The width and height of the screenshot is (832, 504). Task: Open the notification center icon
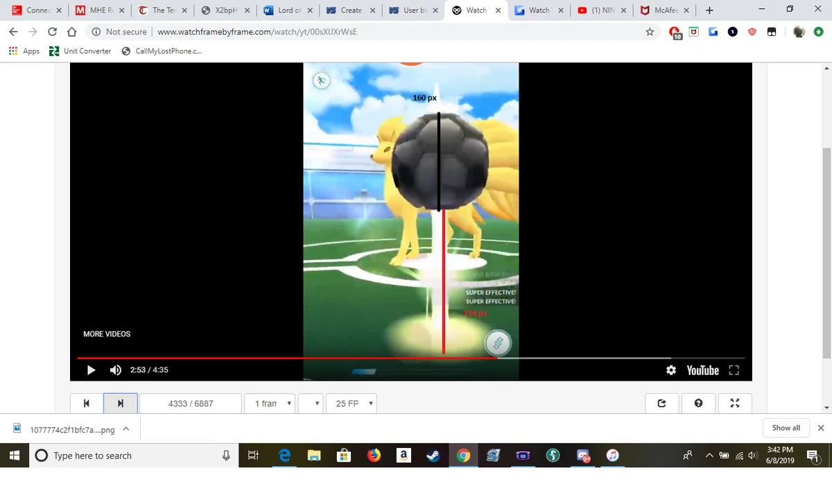click(813, 455)
